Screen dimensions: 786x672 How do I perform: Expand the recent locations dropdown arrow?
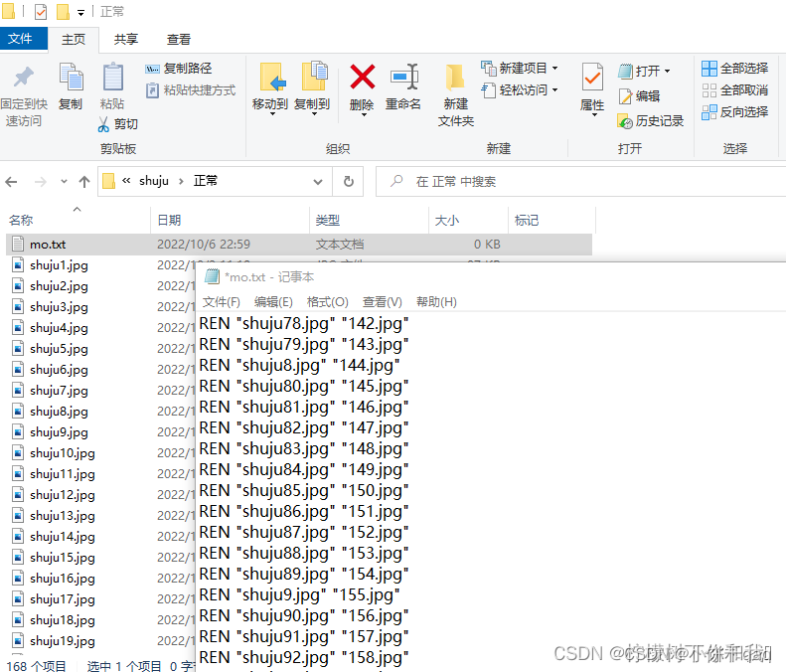click(x=64, y=182)
